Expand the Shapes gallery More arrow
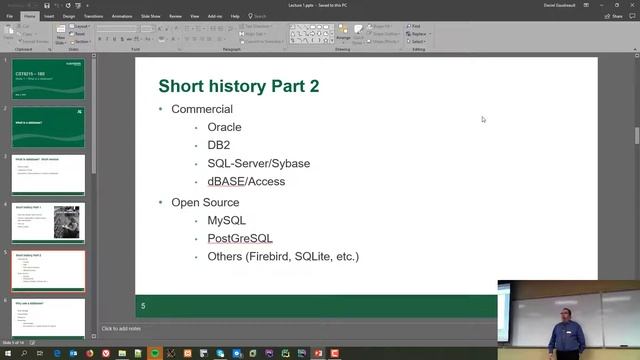The width and height of the screenshot is (640, 360). (x=332, y=41)
